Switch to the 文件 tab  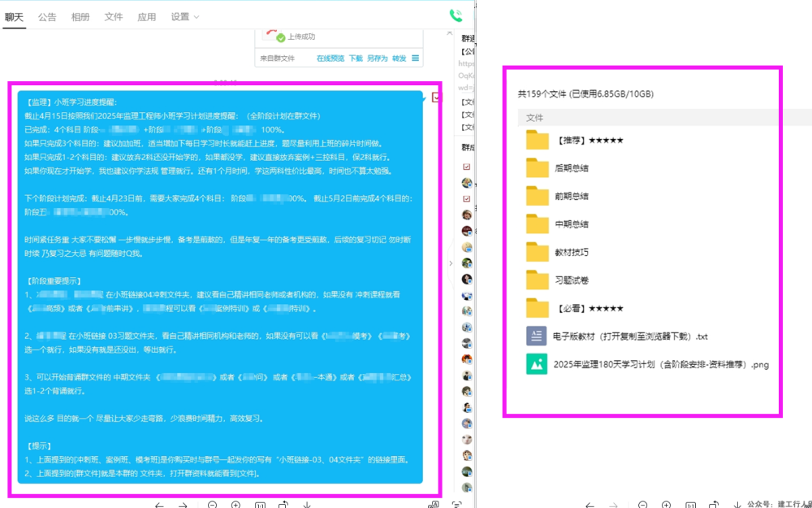114,17
